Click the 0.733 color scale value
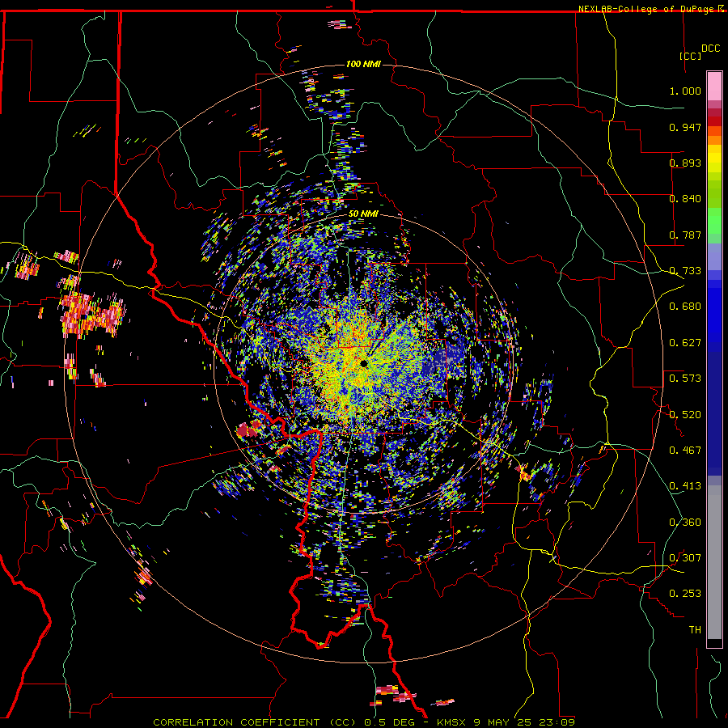The image size is (728, 728). (x=685, y=271)
